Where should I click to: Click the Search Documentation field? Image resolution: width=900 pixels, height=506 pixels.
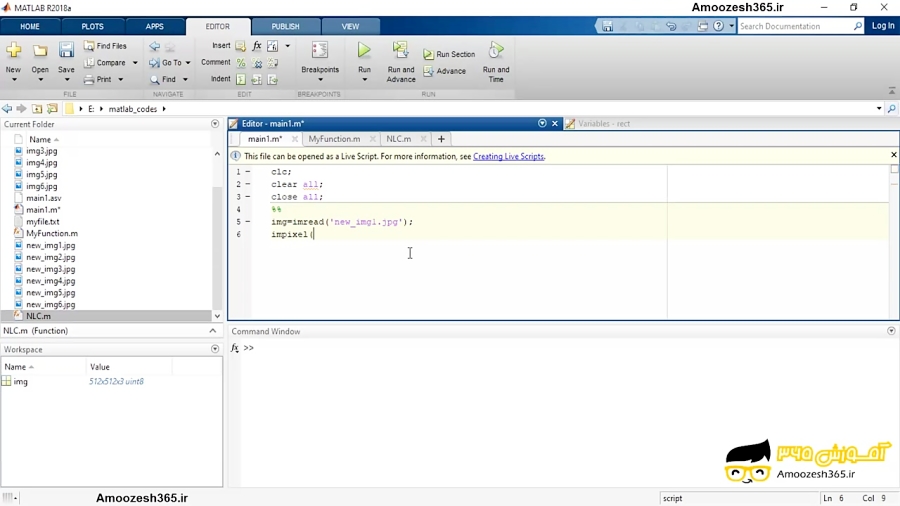click(795, 26)
